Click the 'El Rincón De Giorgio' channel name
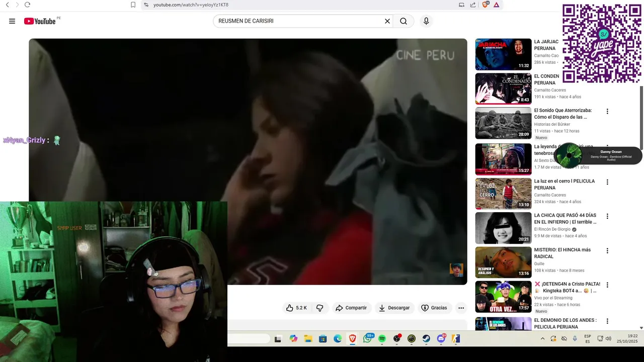The height and width of the screenshot is (362, 644). tap(552, 229)
